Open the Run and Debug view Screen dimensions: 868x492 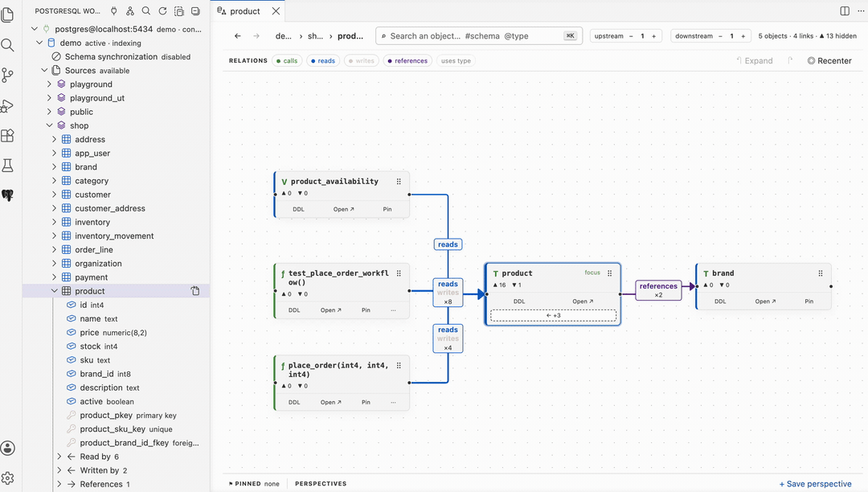[8, 105]
